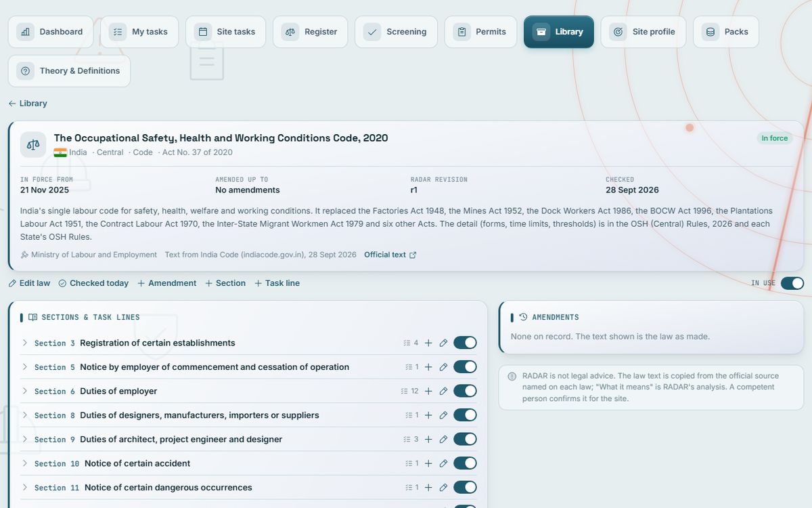Image resolution: width=812 pixels, height=508 pixels.
Task: Expand Section 5 Notice by employer row
Action: [25, 367]
